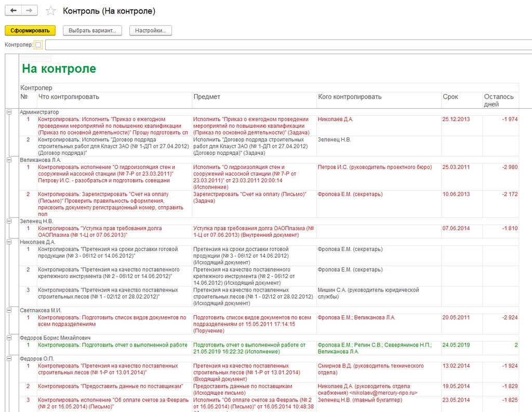Add report to favorites with star icon
Screen dimensions: 532x412
click(50, 11)
